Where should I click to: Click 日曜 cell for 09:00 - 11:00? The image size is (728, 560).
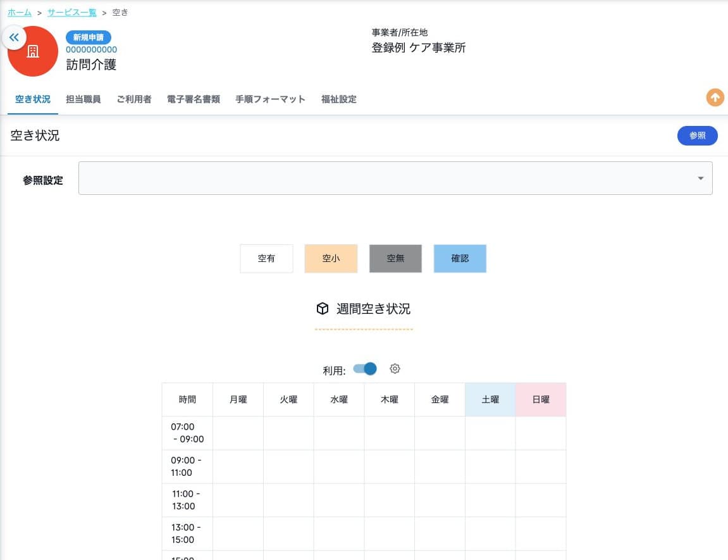(541, 467)
